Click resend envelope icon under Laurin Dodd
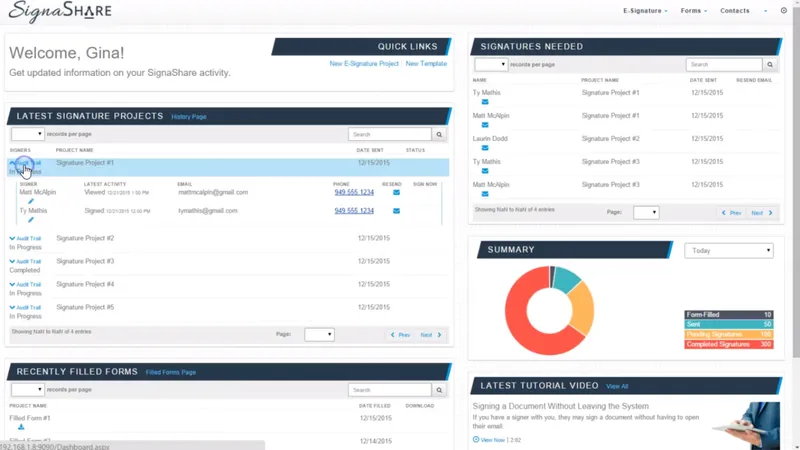The image size is (800, 450). point(485,148)
